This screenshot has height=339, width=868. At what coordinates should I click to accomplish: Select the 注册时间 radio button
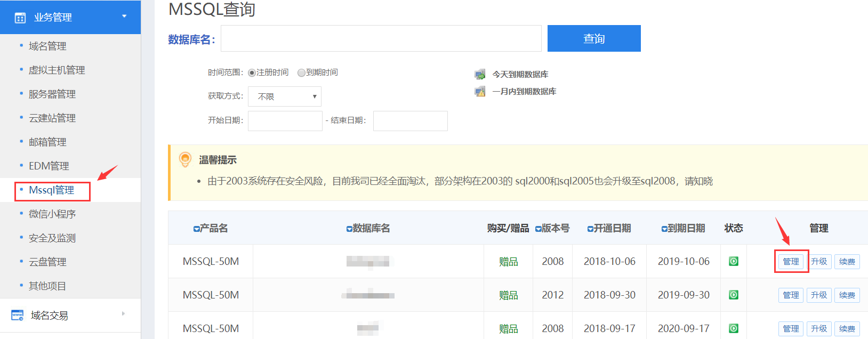pos(252,72)
